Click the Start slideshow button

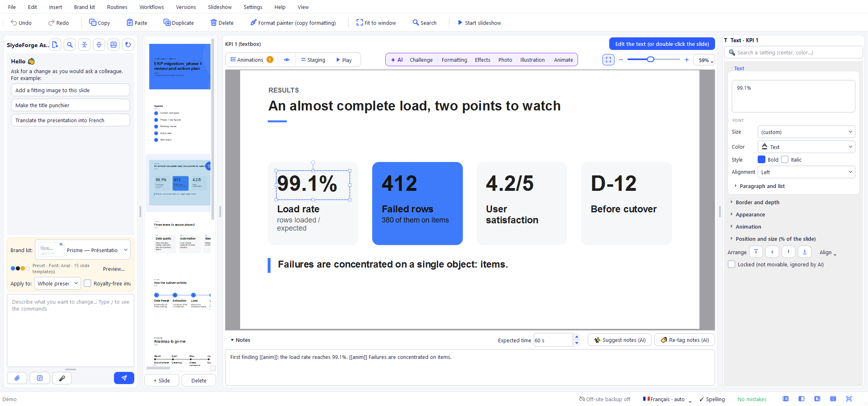[479, 23]
